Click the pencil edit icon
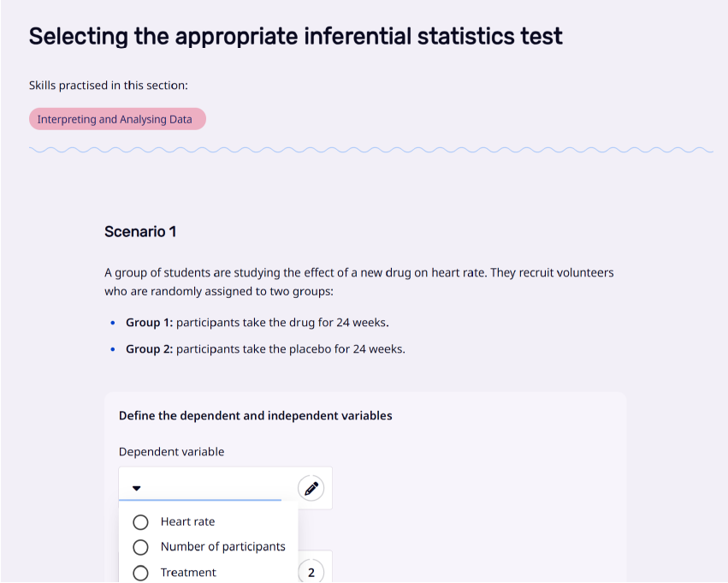The image size is (728, 583). tap(311, 488)
